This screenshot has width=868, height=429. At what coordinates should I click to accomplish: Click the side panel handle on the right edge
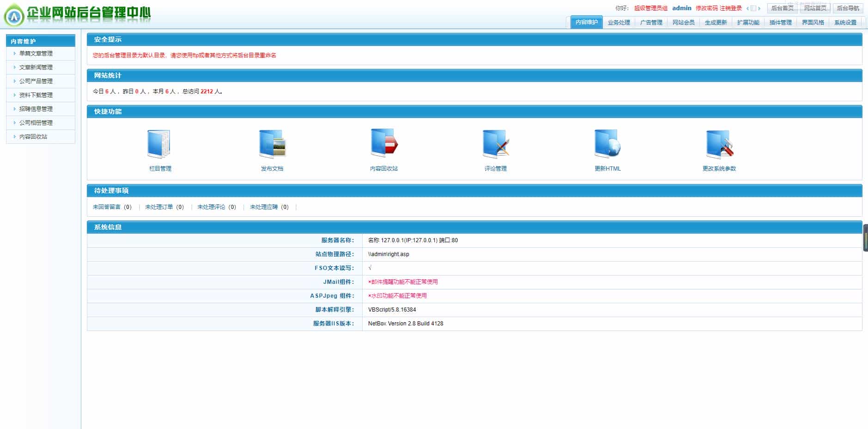(x=865, y=238)
